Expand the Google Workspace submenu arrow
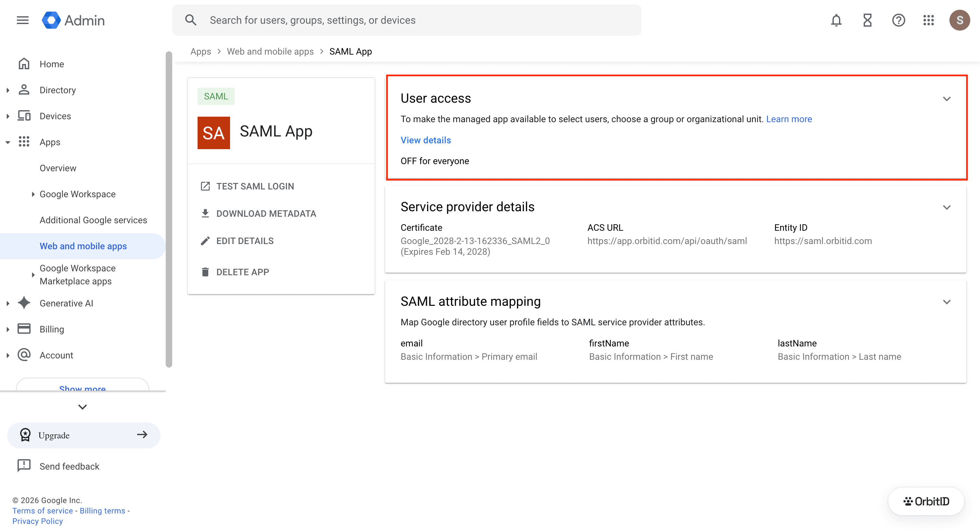The width and height of the screenshot is (980, 531). click(x=33, y=194)
